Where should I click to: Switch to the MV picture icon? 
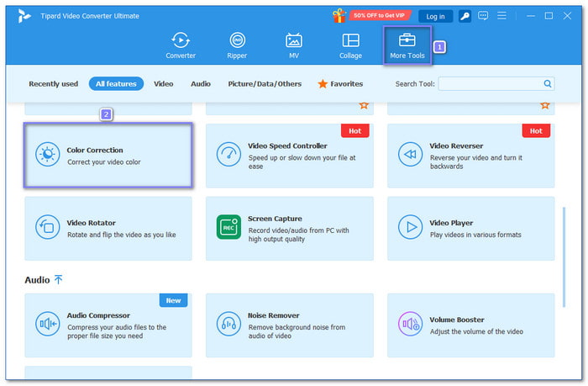point(294,40)
